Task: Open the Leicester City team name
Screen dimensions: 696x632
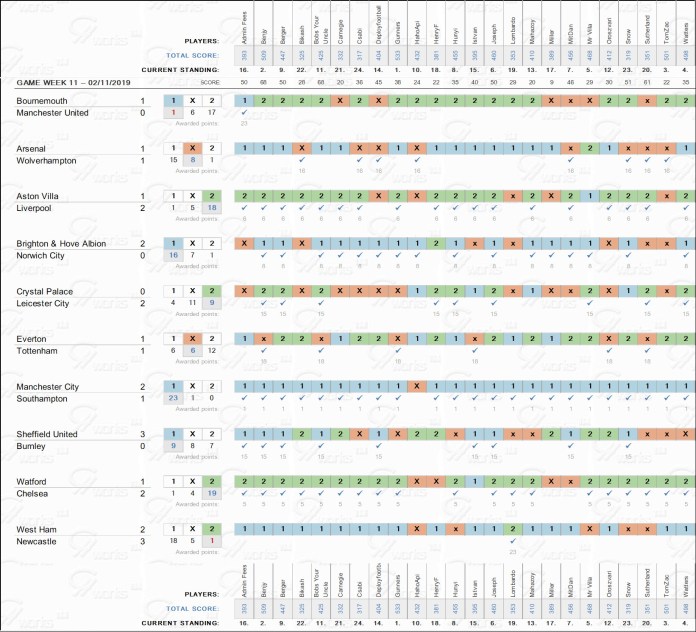Action: pyautogui.click(x=48, y=303)
